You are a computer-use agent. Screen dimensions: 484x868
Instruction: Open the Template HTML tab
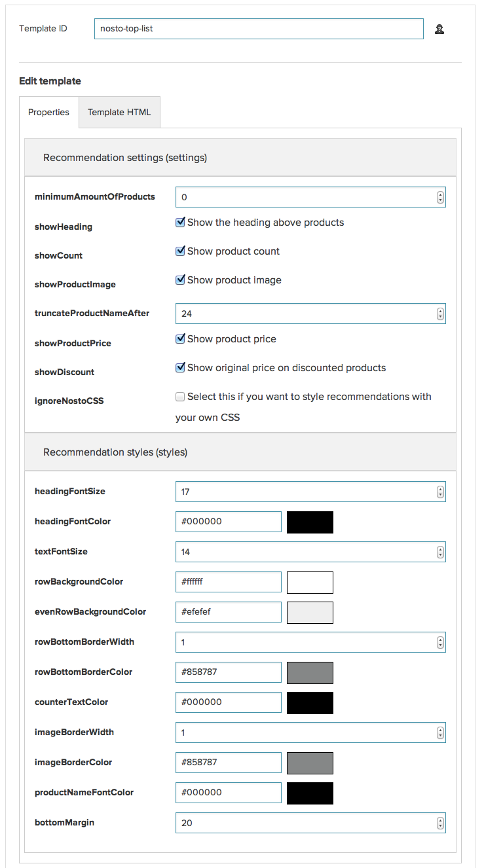119,112
